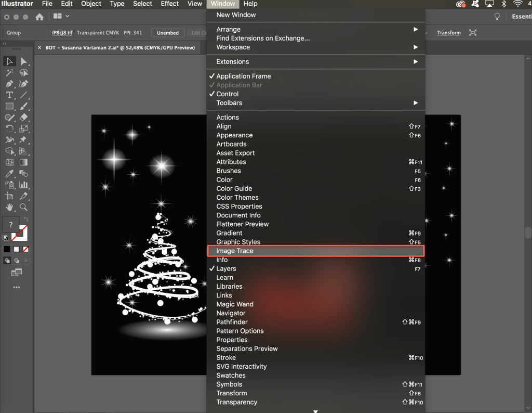Select the Magic Wand tool in toolbar

[9, 73]
